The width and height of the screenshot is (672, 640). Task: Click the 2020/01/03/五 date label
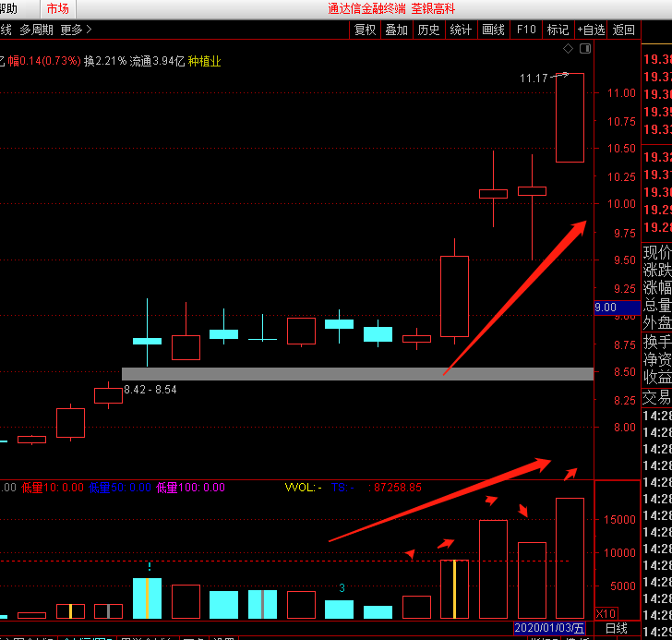point(549,628)
